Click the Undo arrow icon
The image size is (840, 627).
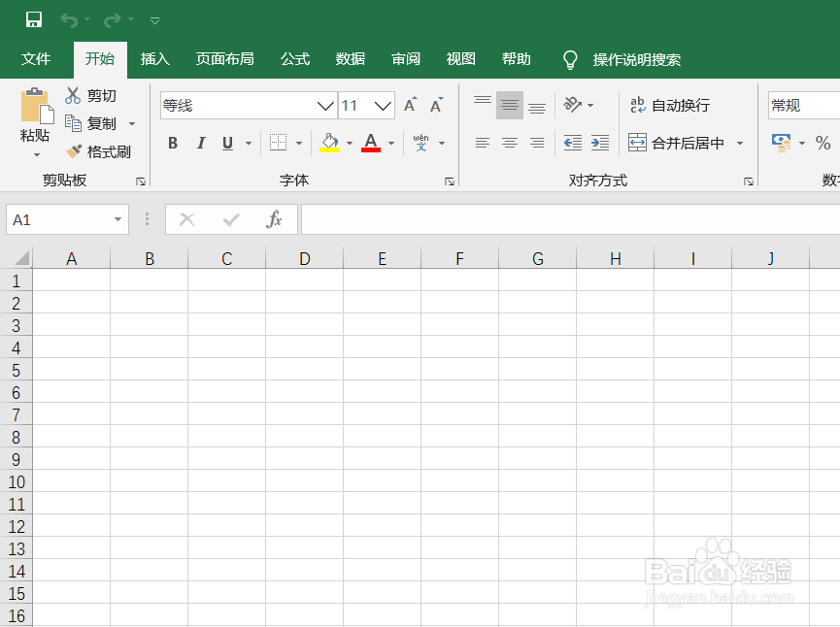[x=70, y=20]
